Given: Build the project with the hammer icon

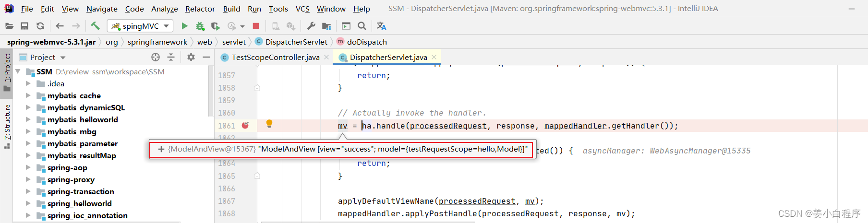Looking at the screenshot, I should (95, 26).
